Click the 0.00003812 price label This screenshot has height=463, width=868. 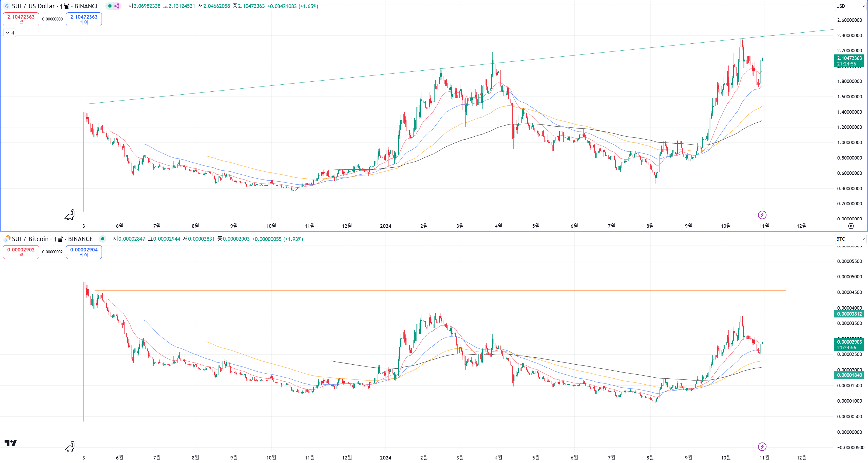point(849,314)
